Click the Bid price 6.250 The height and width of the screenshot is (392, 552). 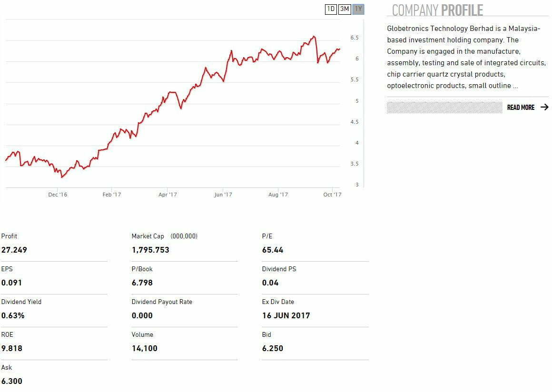click(x=272, y=348)
